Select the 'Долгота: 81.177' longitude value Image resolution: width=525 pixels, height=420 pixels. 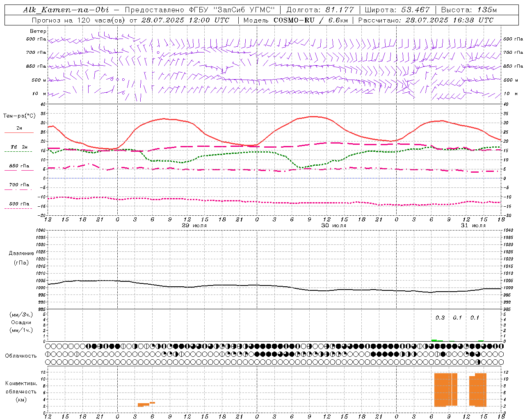click(321, 10)
